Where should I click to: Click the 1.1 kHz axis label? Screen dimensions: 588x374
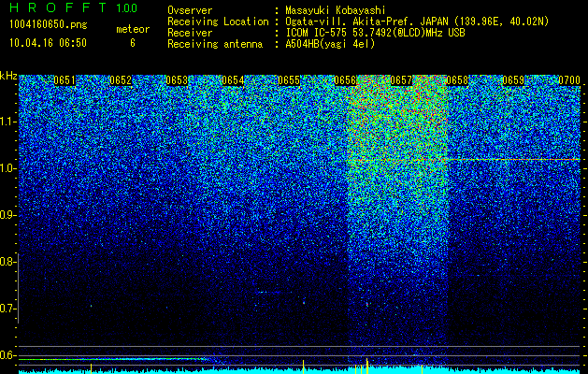(x=7, y=122)
